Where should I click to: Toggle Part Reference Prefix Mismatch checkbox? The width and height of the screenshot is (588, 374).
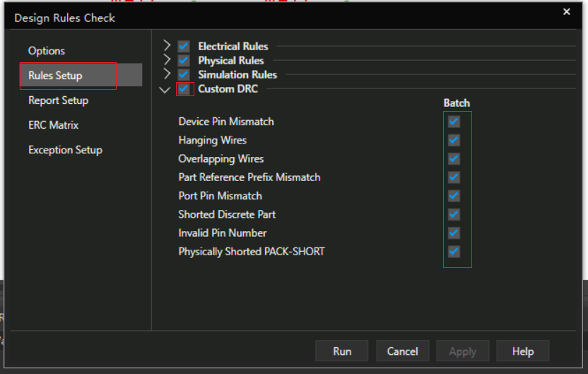tap(454, 177)
